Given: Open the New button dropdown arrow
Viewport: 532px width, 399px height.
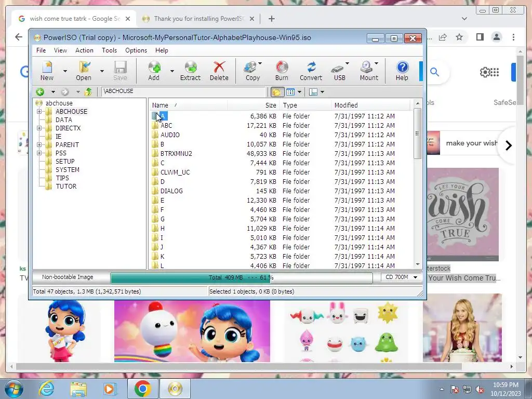Looking at the screenshot, I should pyautogui.click(x=65, y=71).
